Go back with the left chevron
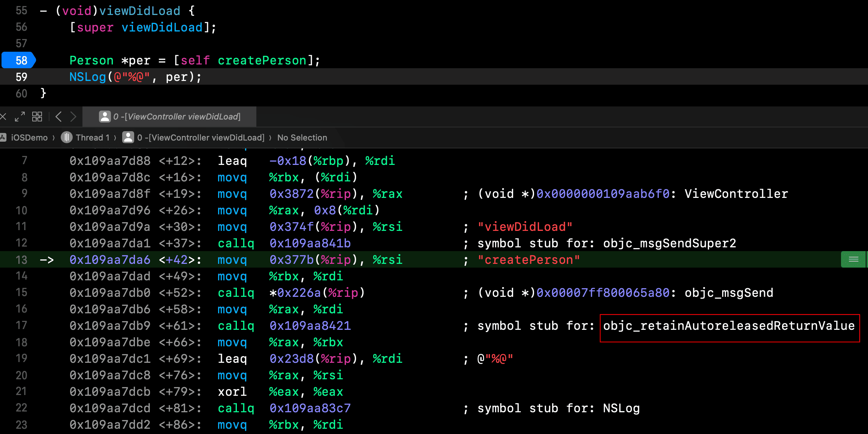This screenshot has height=434, width=868. pos(58,117)
